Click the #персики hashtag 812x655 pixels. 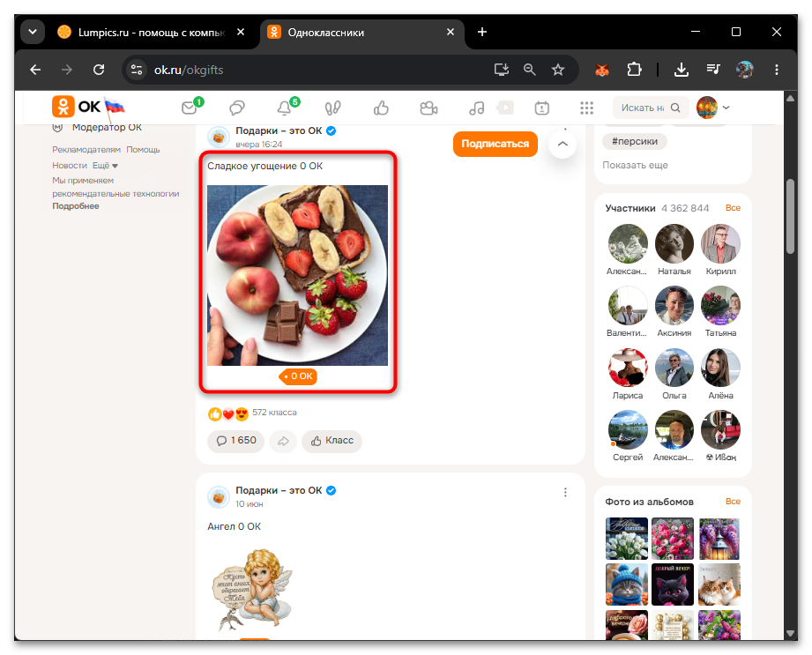pyautogui.click(x=635, y=141)
